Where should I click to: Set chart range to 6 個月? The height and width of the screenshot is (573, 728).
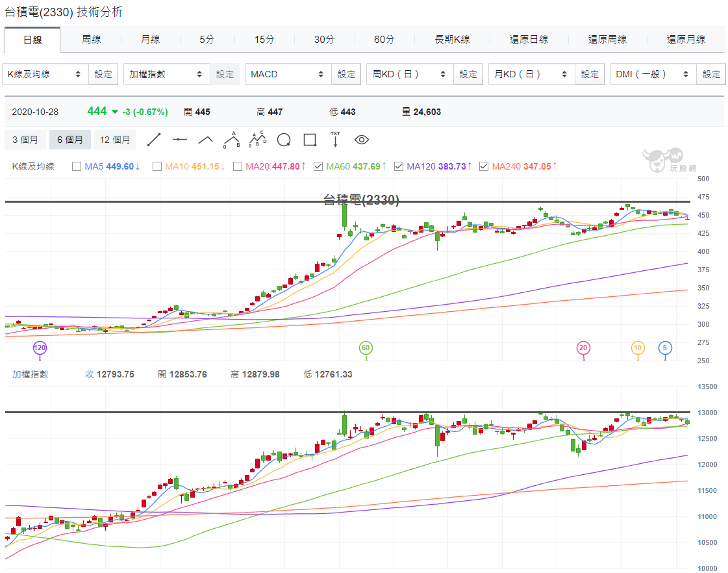coord(69,140)
